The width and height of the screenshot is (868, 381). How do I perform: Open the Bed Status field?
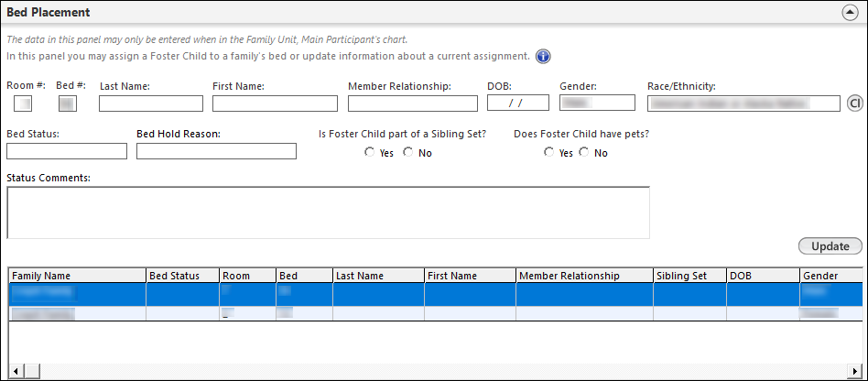pos(67,151)
